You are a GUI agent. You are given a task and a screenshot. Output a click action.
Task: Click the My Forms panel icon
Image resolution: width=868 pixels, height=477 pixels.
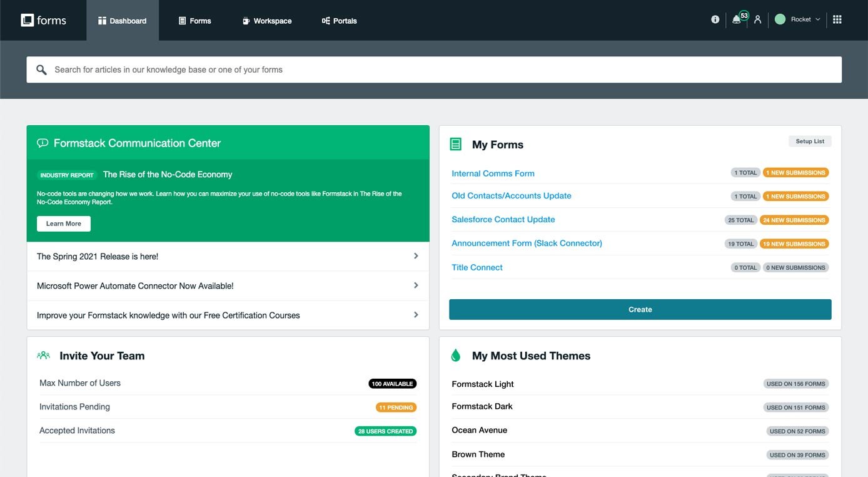point(455,143)
